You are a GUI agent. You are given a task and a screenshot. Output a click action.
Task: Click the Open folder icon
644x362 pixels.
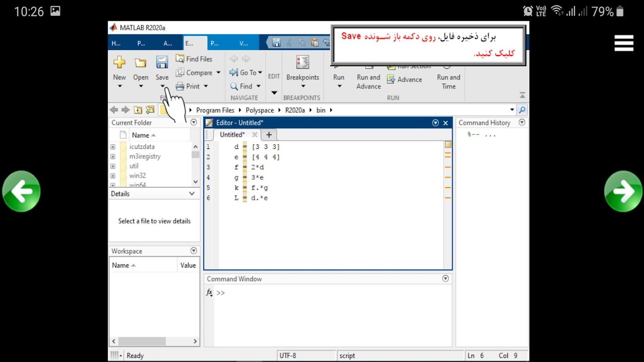141,62
